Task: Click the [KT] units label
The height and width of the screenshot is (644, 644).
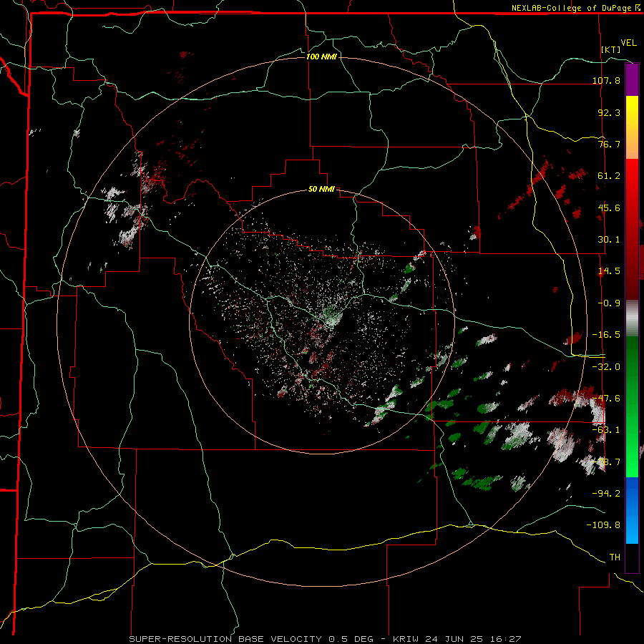Action: (x=611, y=49)
